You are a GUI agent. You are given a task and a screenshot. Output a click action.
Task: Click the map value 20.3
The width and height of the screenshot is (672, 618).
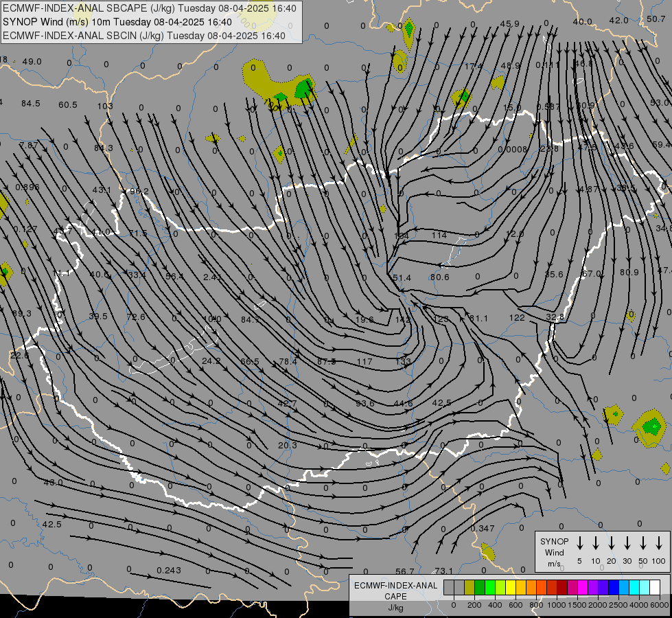(x=287, y=445)
